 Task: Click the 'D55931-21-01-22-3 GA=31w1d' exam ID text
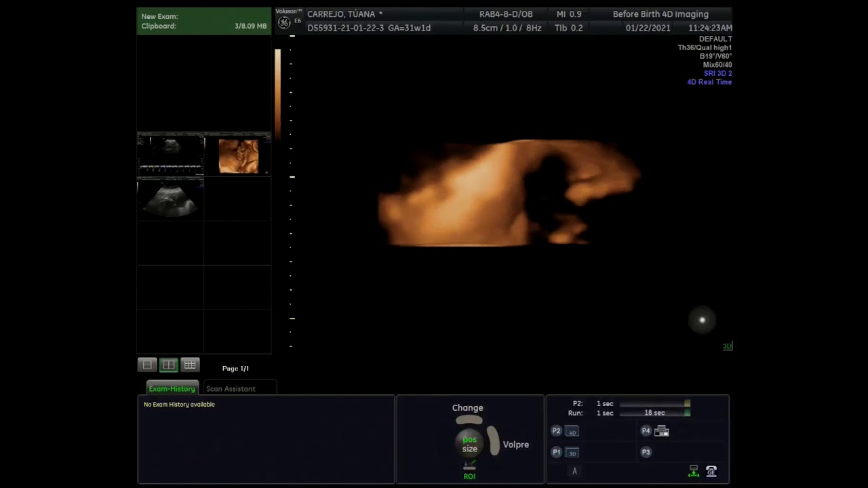[x=369, y=28]
